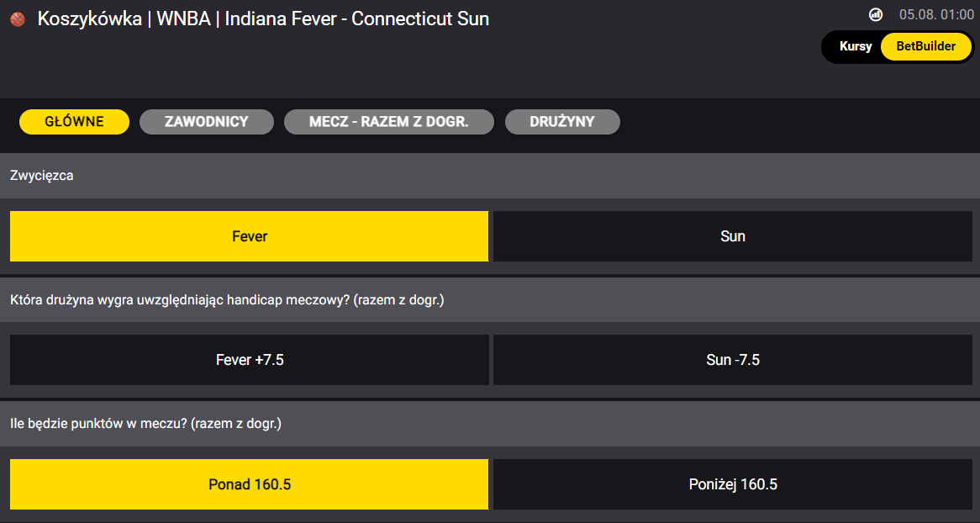Deselect the Ponad 160.5 points pick
The width and height of the screenshot is (980, 523).
(249, 484)
